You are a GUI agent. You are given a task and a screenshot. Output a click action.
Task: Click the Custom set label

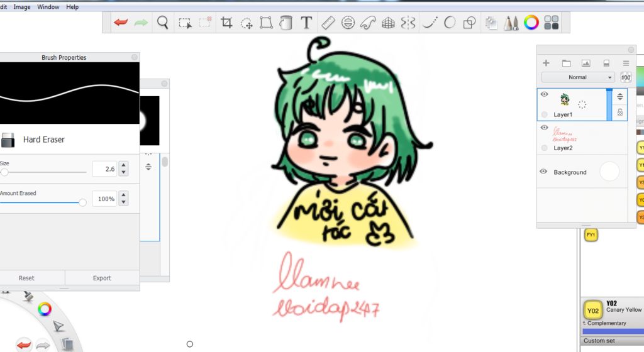coord(599,341)
